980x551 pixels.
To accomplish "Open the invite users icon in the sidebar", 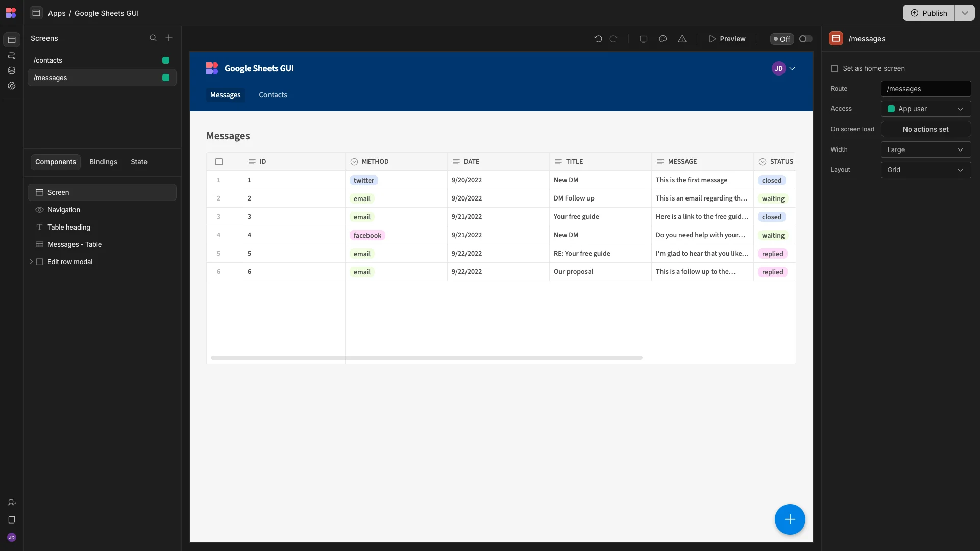I will (12, 503).
